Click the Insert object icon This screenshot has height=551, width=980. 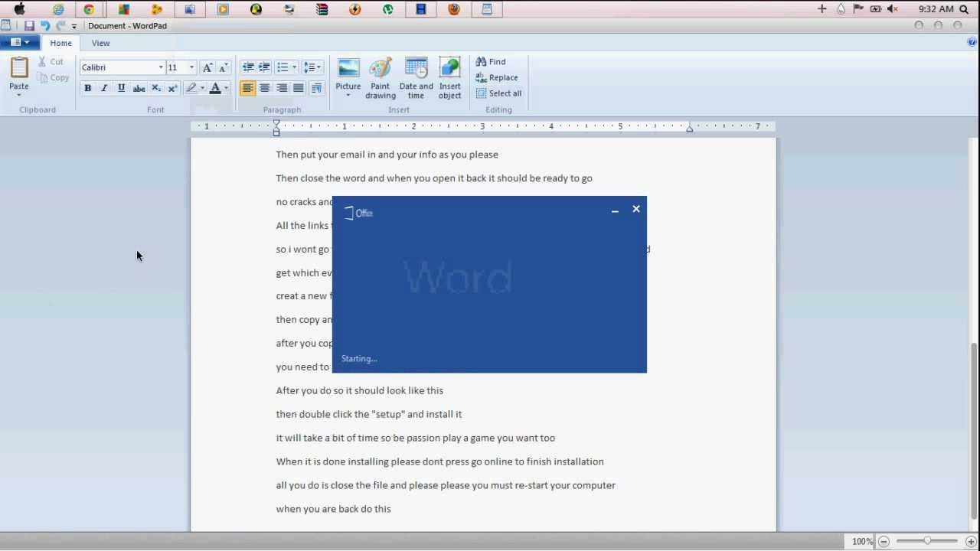point(450,69)
